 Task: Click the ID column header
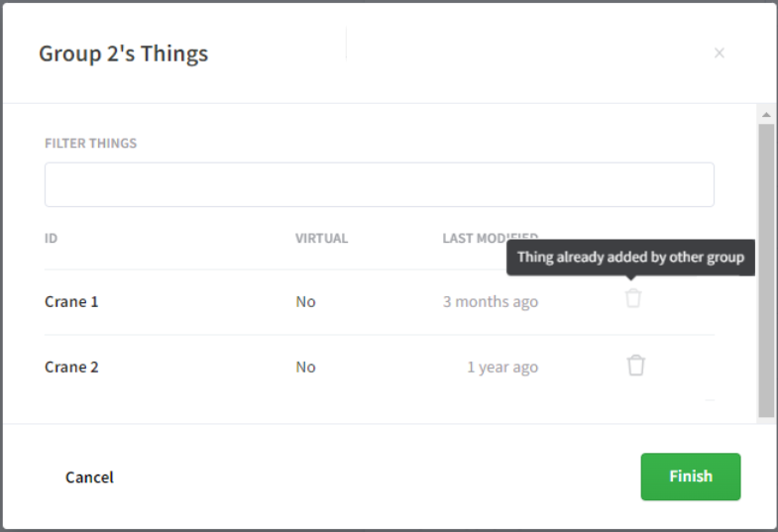tap(52, 239)
